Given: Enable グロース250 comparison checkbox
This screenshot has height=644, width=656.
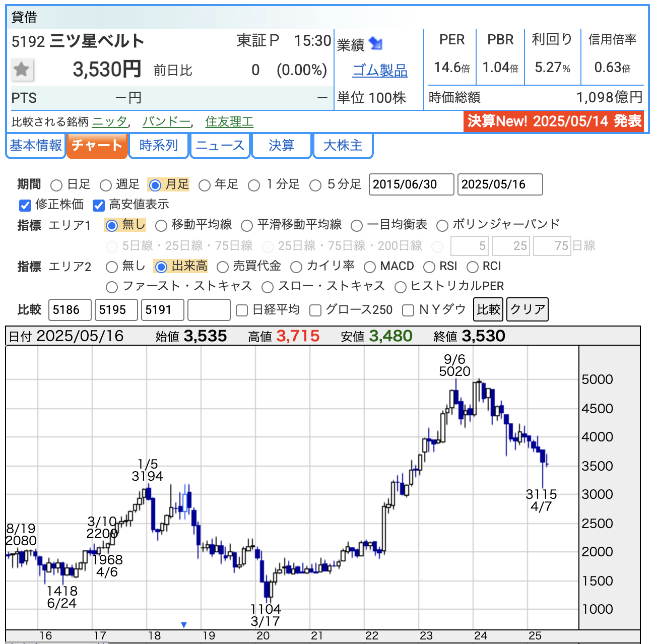Looking at the screenshot, I should click(x=315, y=310).
